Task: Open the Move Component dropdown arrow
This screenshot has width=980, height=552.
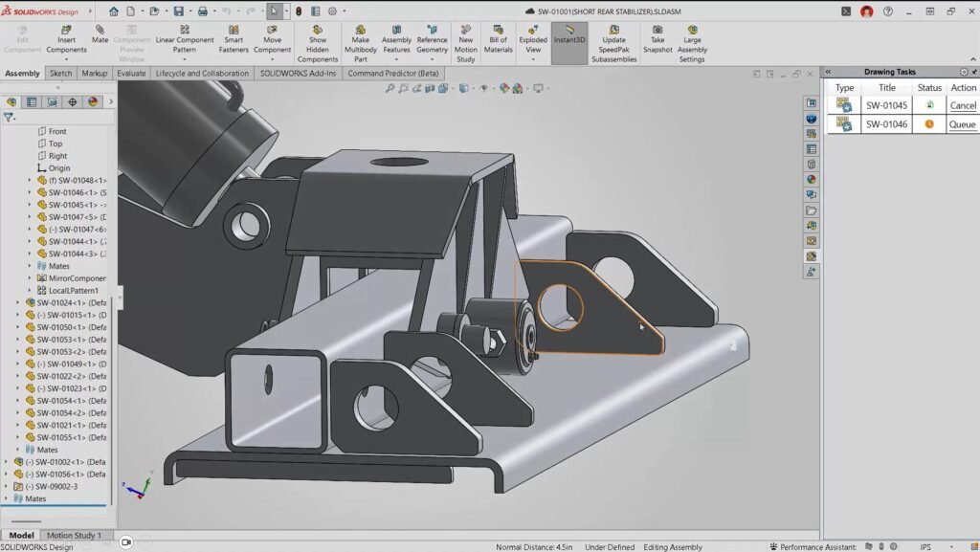Action: click(x=272, y=60)
